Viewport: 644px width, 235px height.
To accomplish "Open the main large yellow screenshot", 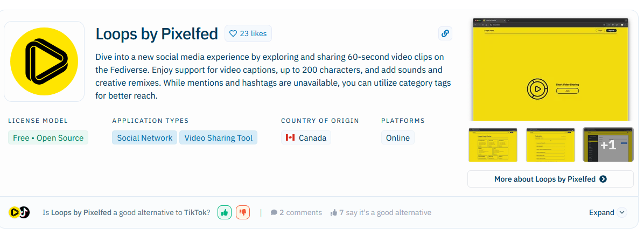I will tap(550, 69).
